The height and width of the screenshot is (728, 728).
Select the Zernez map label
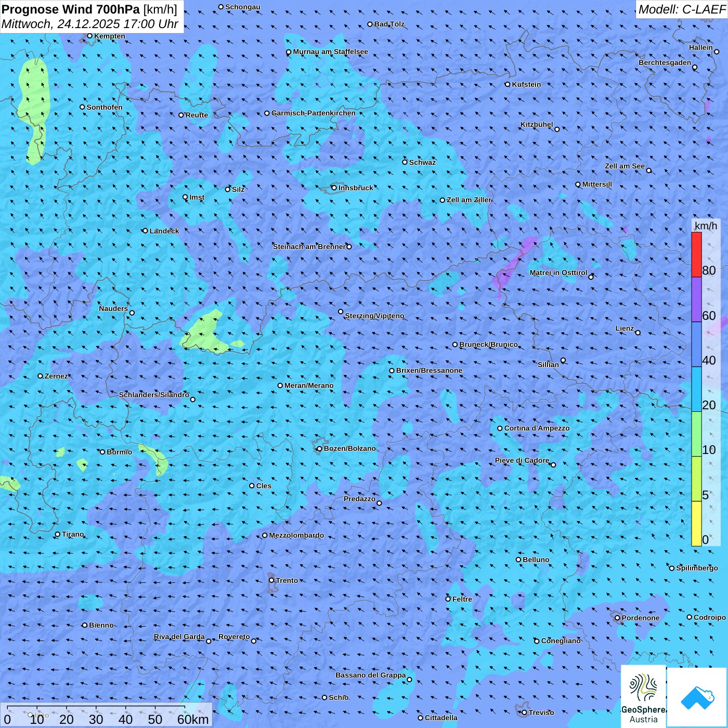click(x=56, y=376)
